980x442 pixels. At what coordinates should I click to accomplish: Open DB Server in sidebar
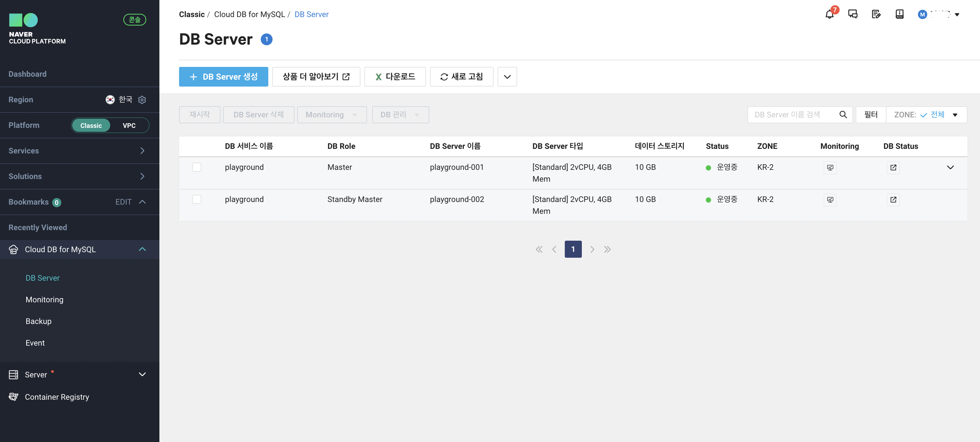coord(43,278)
